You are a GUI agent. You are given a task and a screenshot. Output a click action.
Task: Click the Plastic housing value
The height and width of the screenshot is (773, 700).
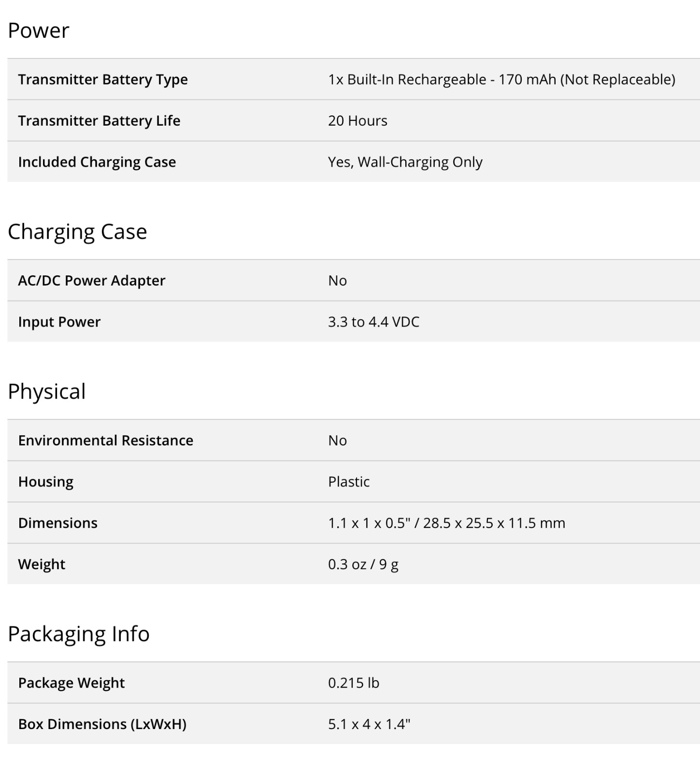pyautogui.click(x=349, y=482)
